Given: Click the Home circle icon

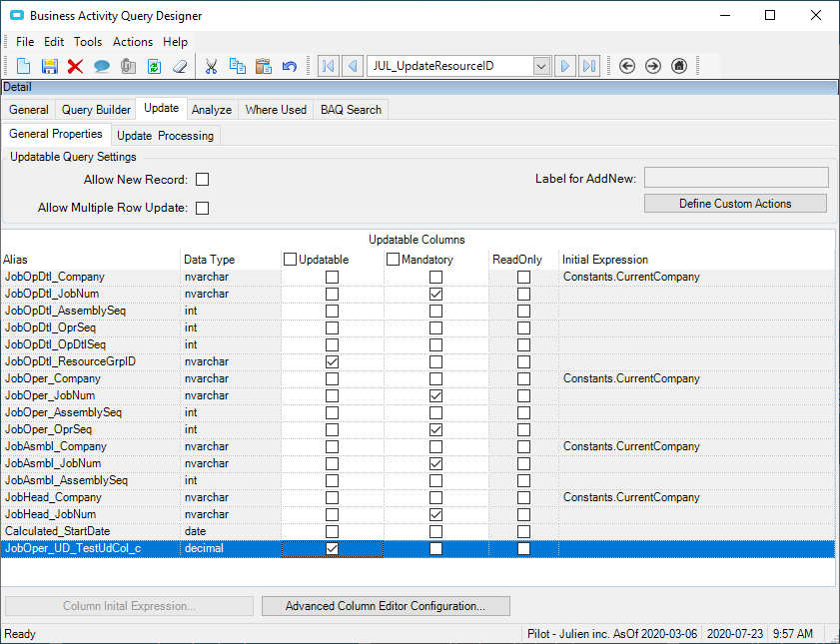Looking at the screenshot, I should pos(679,66).
